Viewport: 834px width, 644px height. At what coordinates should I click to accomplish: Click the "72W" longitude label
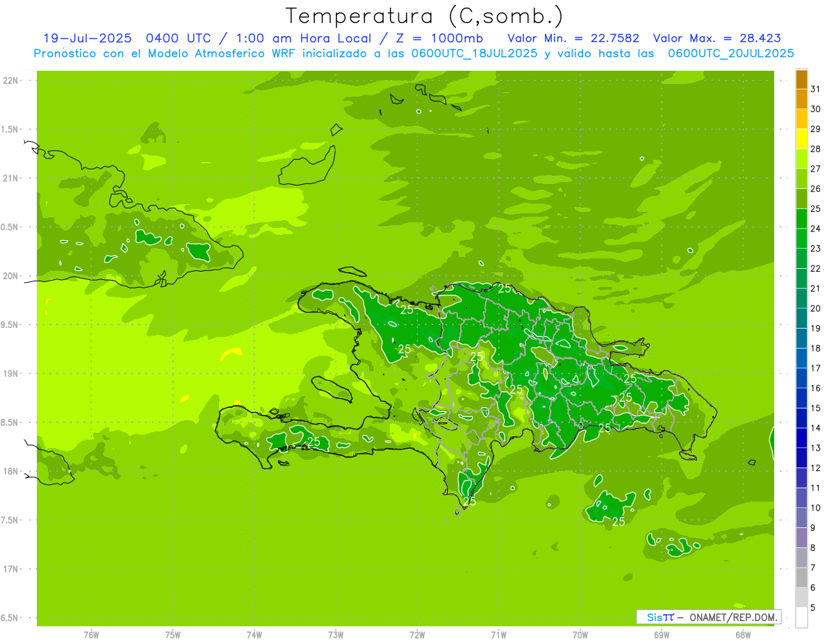417,634
